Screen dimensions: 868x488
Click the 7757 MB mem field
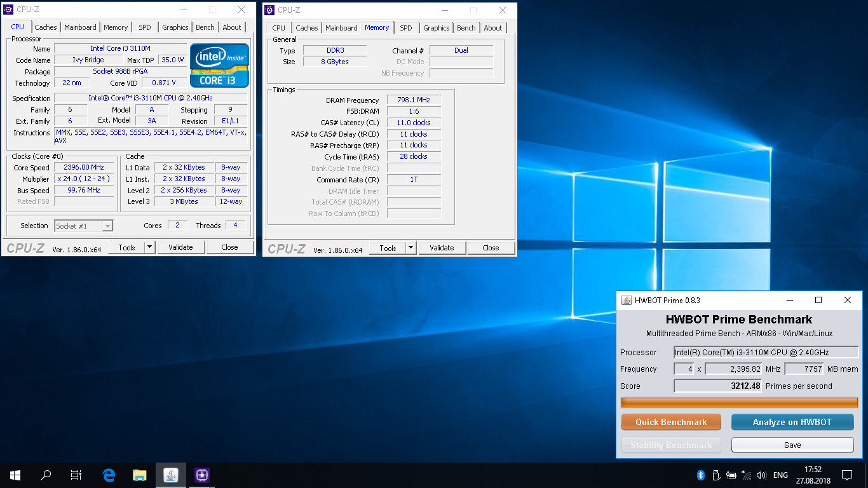[x=804, y=369]
